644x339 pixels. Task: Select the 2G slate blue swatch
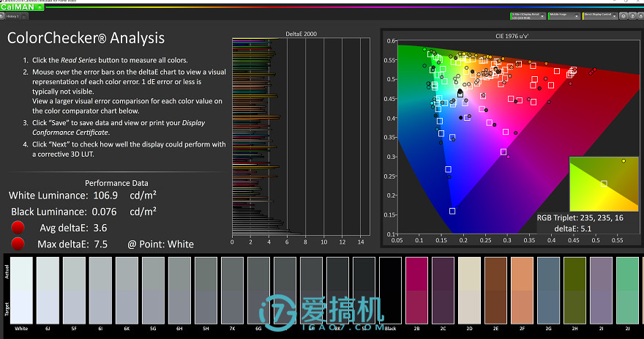coord(549,291)
